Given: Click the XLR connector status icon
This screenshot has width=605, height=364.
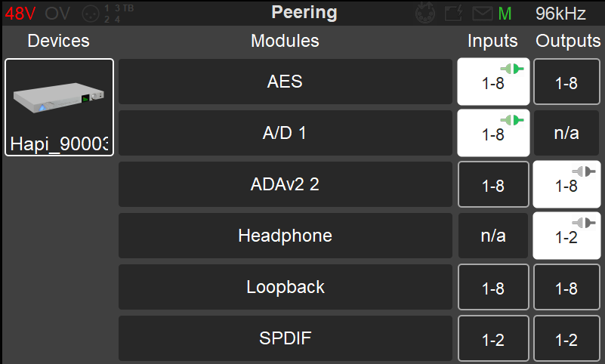Looking at the screenshot, I should pos(91,14).
